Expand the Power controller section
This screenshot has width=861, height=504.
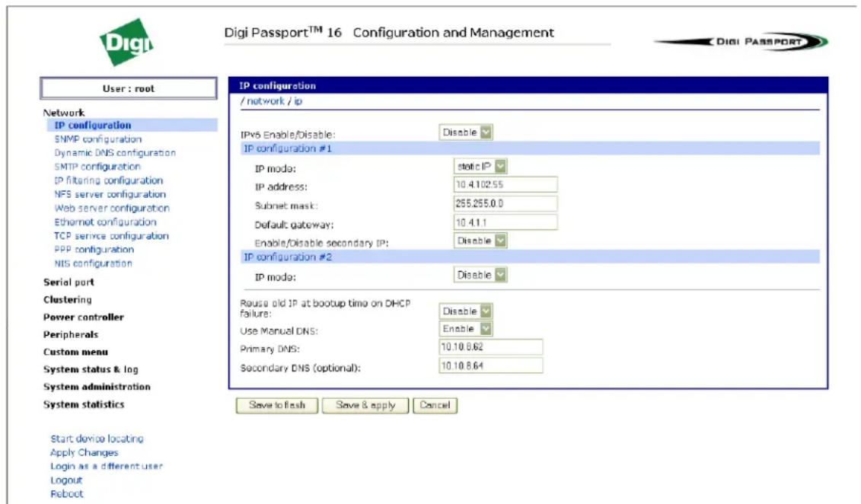tap(84, 317)
